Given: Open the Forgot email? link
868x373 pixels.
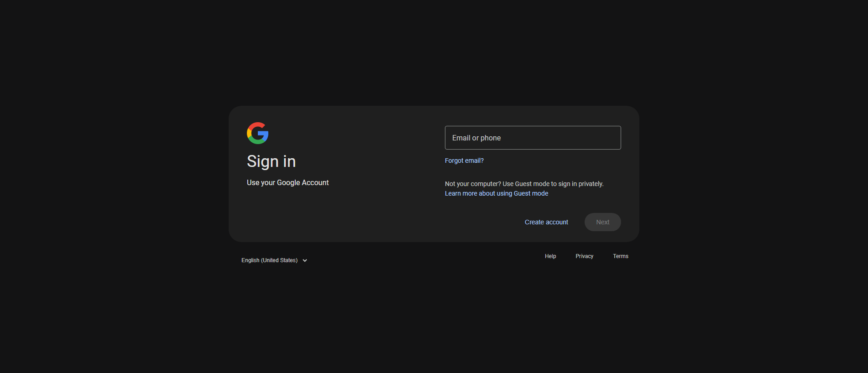Looking at the screenshot, I should (464, 161).
